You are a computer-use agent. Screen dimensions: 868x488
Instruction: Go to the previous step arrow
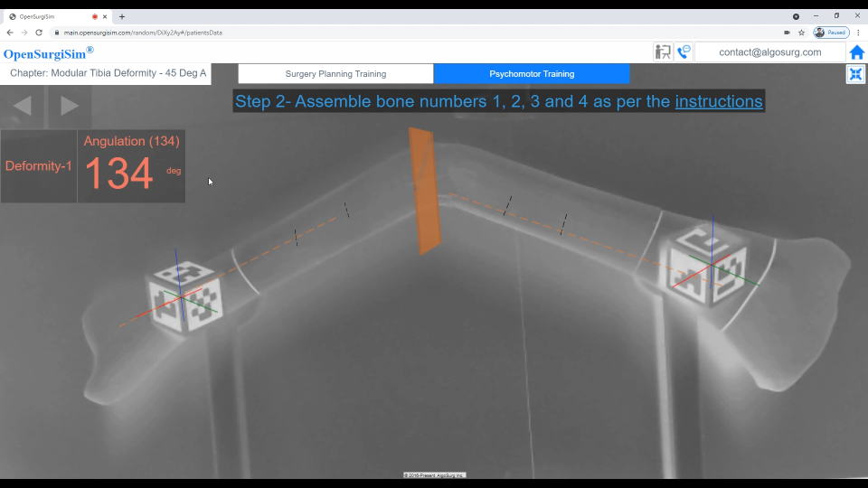point(23,106)
